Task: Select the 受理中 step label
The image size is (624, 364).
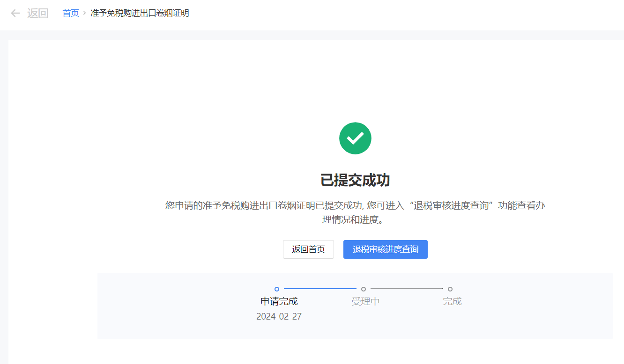Action: click(x=365, y=301)
